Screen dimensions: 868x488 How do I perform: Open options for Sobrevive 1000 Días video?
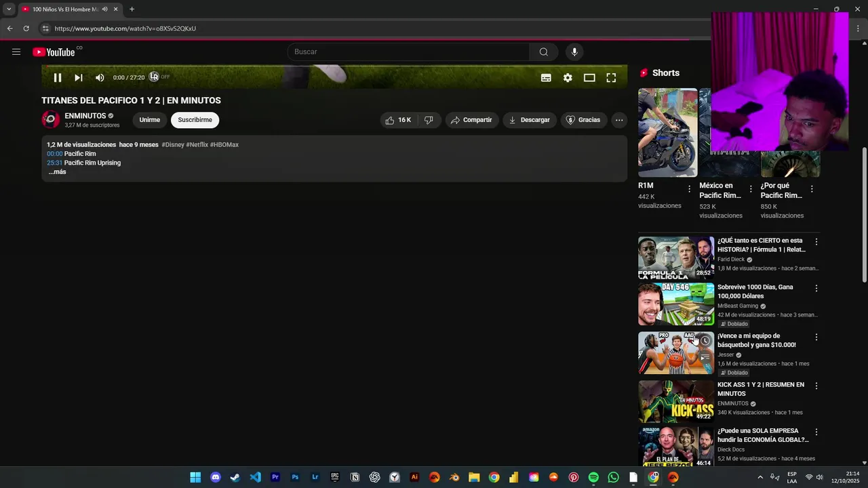point(816,288)
